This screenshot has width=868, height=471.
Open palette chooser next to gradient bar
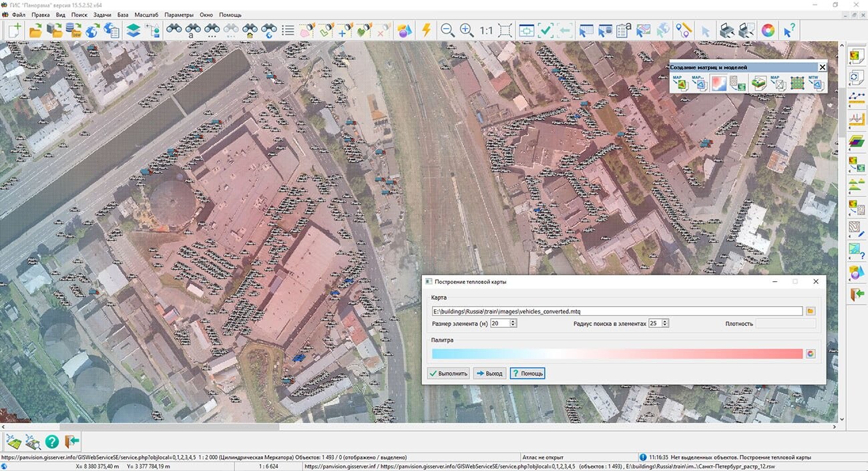pyautogui.click(x=811, y=354)
